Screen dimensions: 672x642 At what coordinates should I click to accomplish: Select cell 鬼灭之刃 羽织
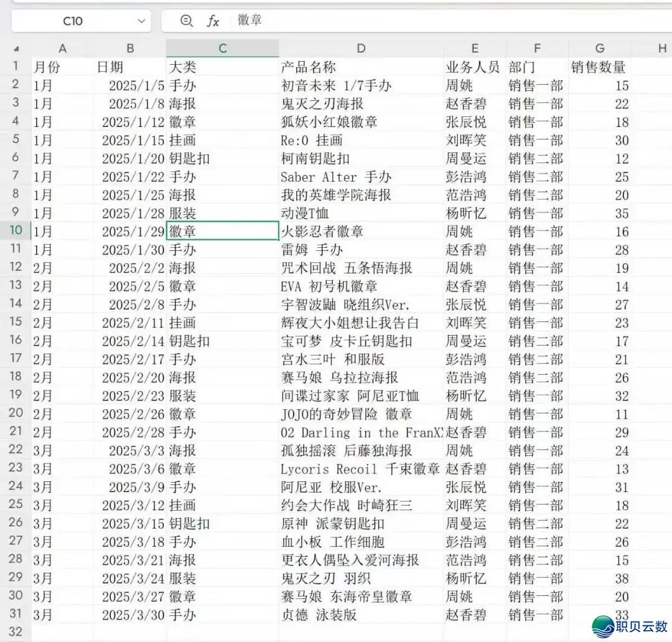point(361,578)
